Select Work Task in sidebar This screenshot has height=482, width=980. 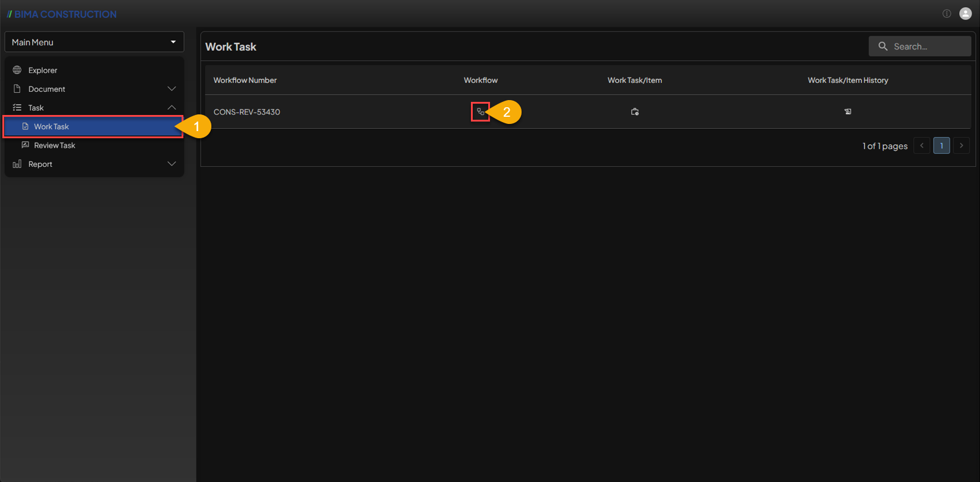coord(52,126)
